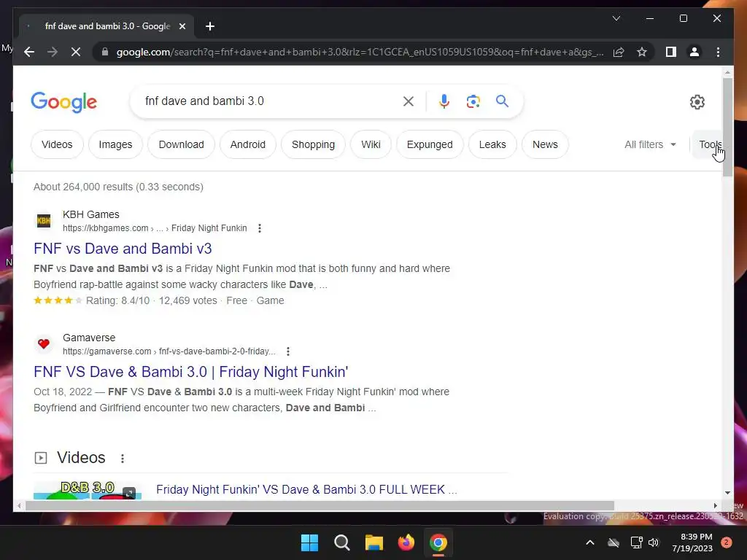Open the Chrome three-dot menu

(718, 52)
